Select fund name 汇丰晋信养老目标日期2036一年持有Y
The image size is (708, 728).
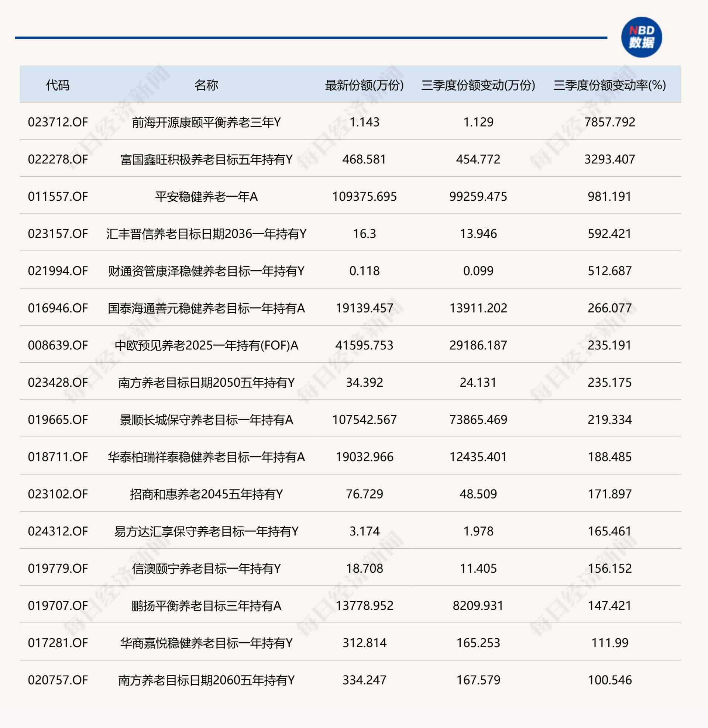tap(206, 233)
